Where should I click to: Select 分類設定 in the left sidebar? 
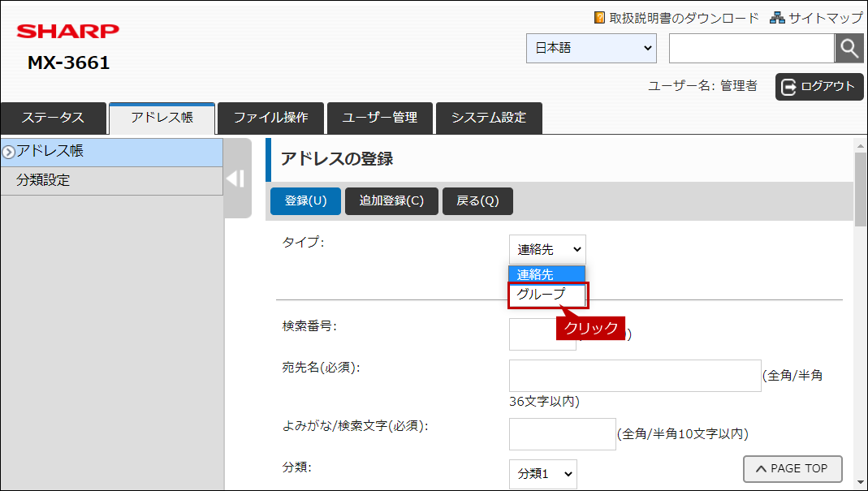pyautogui.click(x=112, y=181)
